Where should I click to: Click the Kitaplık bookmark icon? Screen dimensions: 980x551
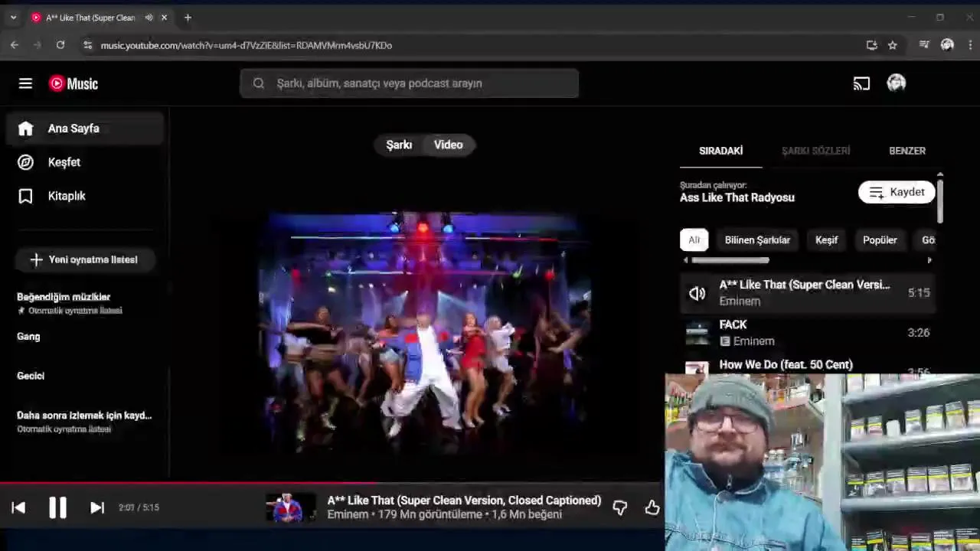click(25, 196)
